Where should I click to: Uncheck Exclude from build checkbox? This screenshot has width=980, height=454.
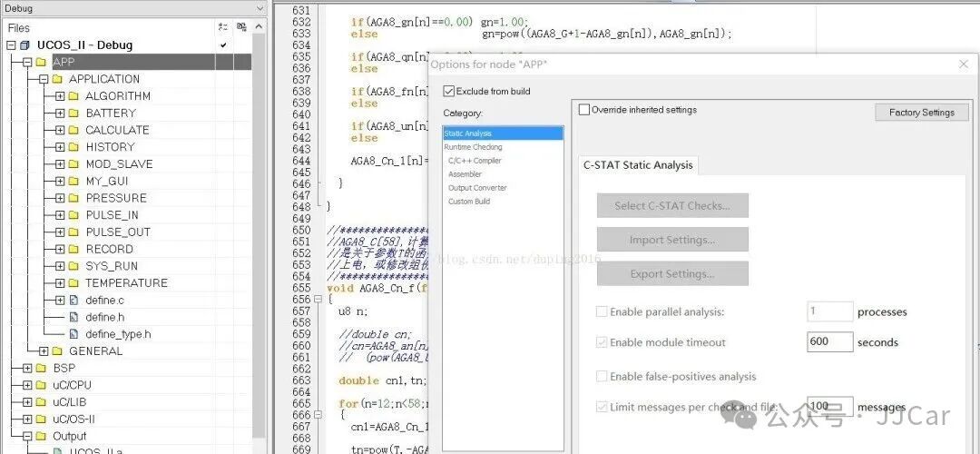448,92
